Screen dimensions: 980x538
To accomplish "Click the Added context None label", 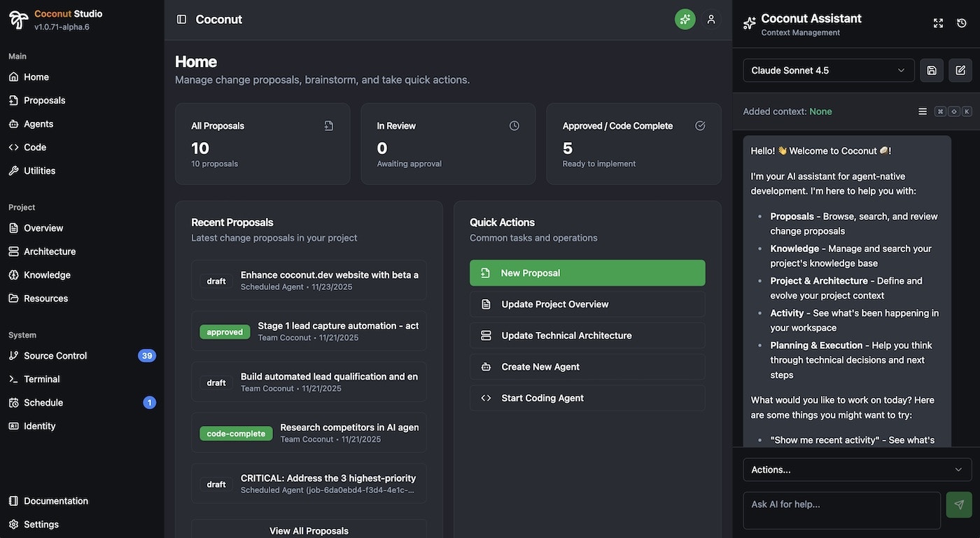I will 787,111.
